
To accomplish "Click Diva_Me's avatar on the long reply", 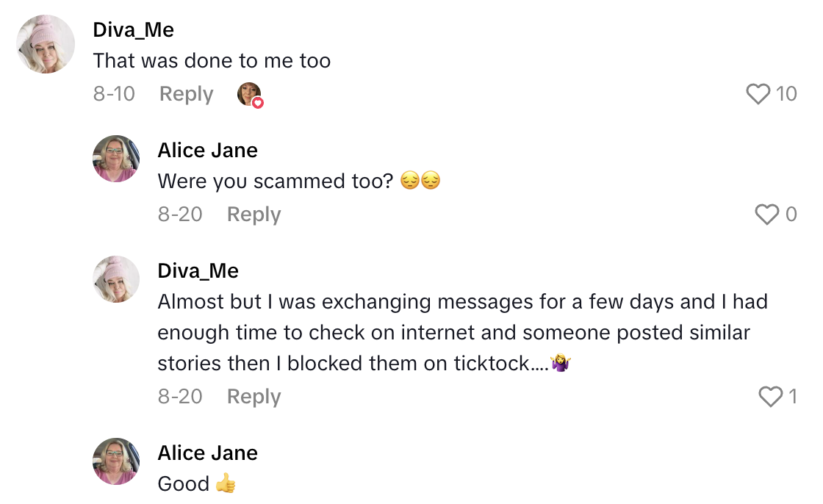I will coord(115,279).
